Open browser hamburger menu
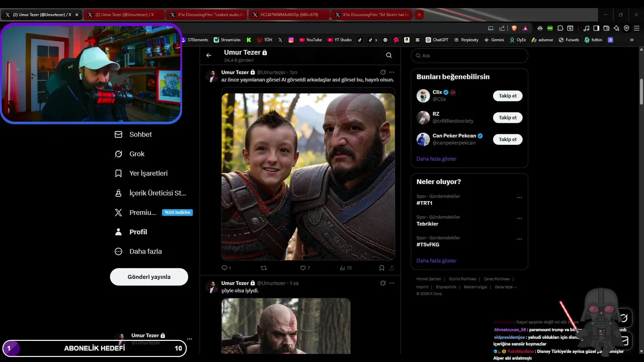Image resolution: width=644 pixels, height=362 pixels. [x=636, y=28]
